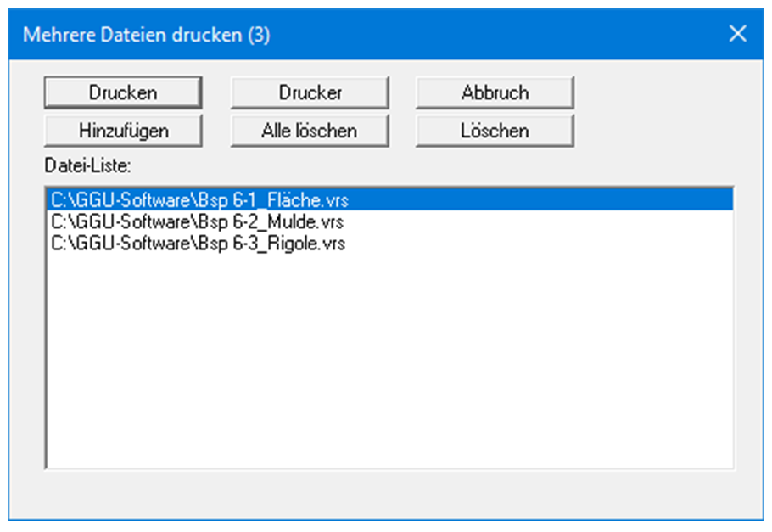Select the Bsp 6-2_Mulde.vrs entry

click(x=198, y=222)
